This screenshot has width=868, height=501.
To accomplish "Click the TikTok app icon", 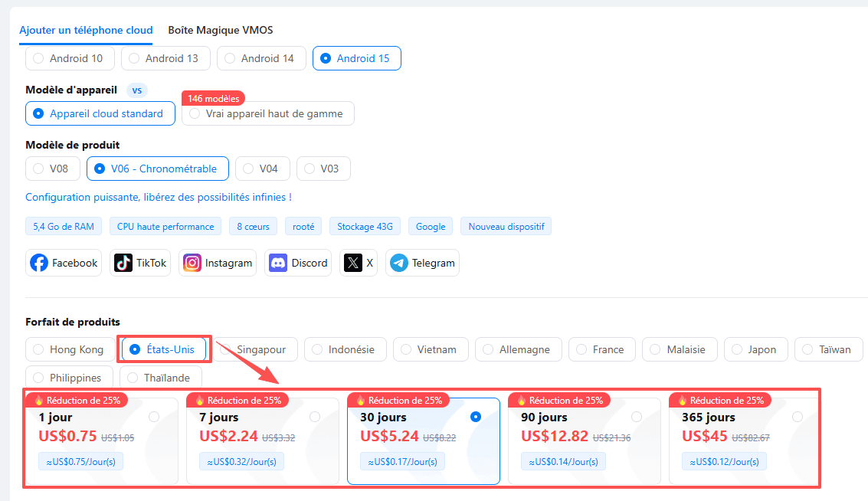I will (x=123, y=263).
